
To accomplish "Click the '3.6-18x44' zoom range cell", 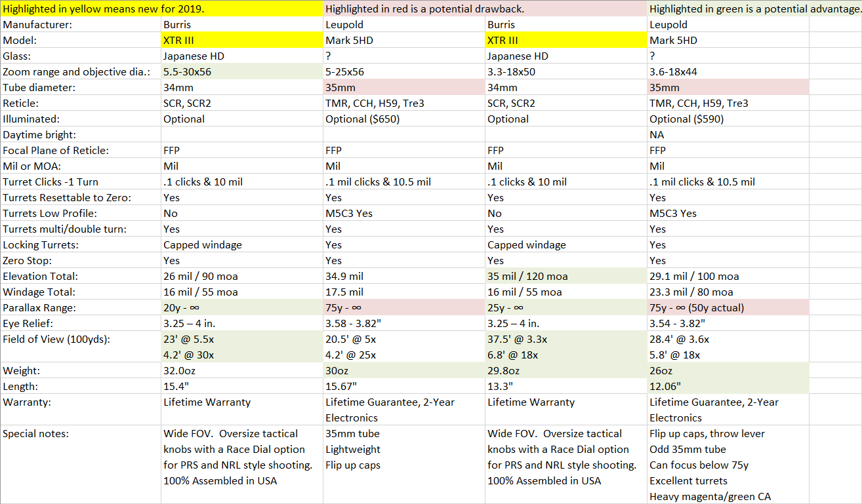I will tap(728, 71).
